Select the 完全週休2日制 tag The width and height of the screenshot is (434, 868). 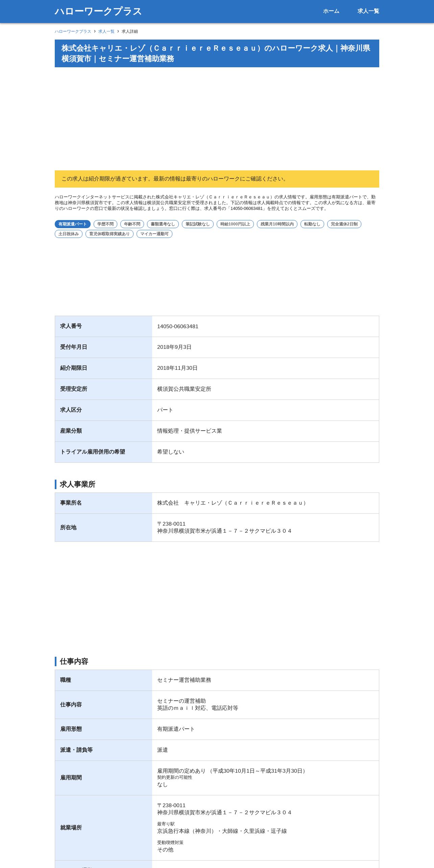pyautogui.click(x=344, y=224)
